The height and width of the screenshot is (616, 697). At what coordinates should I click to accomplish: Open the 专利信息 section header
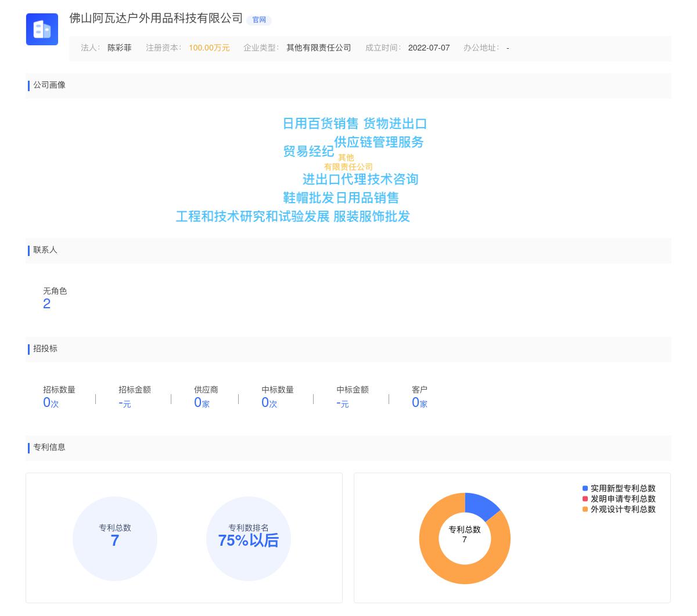click(x=49, y=448)
